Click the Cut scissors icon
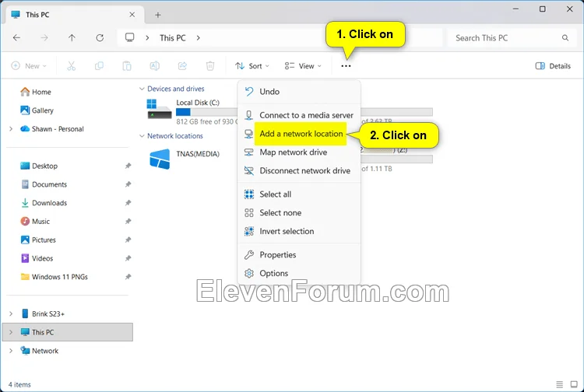This screenshot has height=392, width=584. [x=71, y=66]
